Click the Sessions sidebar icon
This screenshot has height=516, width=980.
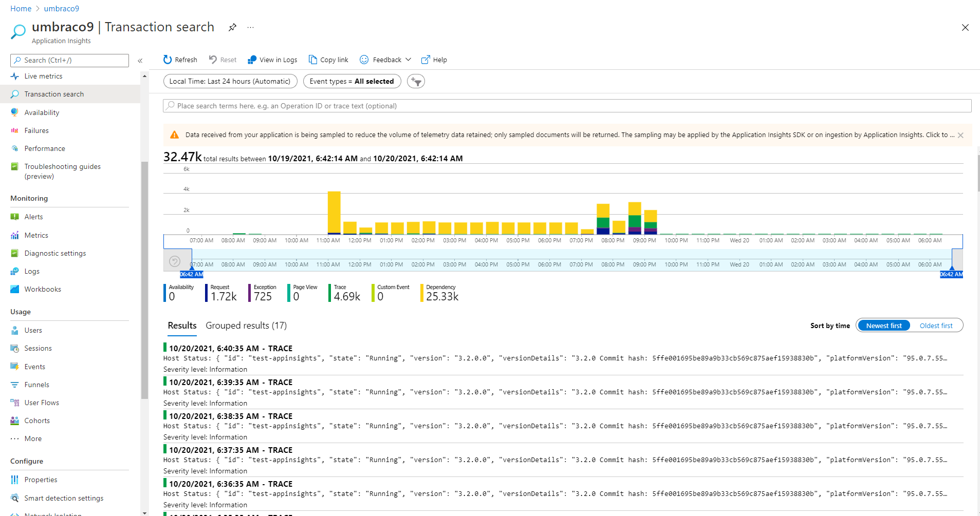click(15, 348)
